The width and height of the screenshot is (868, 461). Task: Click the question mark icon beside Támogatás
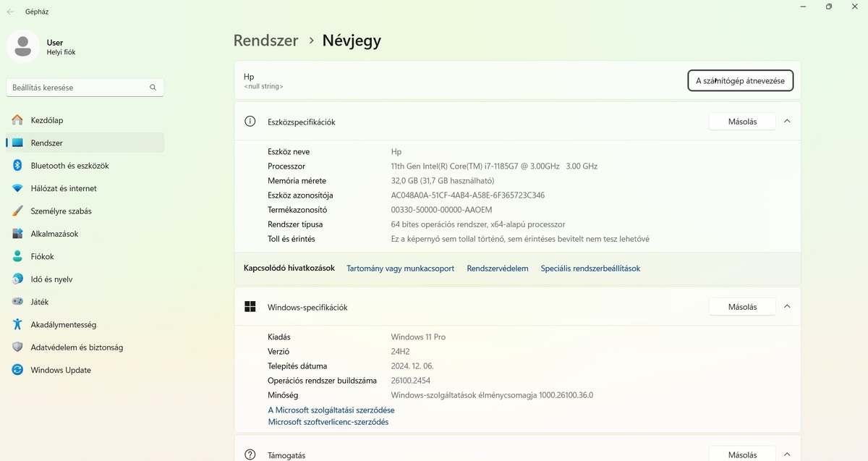[x=250, y=454]
